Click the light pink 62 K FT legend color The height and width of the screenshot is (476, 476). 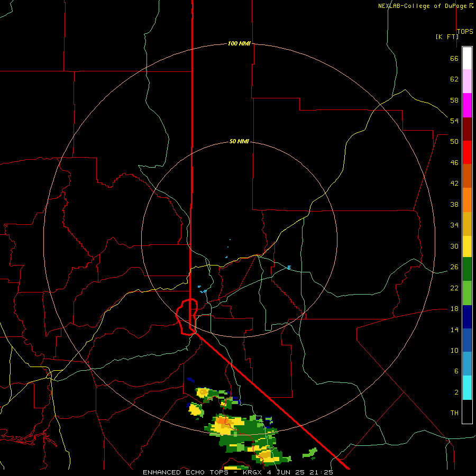(467, 81)
